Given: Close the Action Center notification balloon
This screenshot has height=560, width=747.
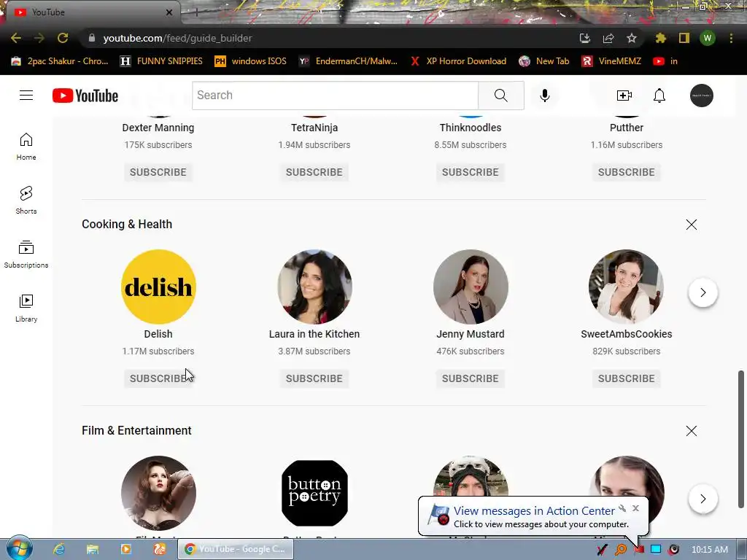Looking at the screenshot, I should click(x=635, y=508).
